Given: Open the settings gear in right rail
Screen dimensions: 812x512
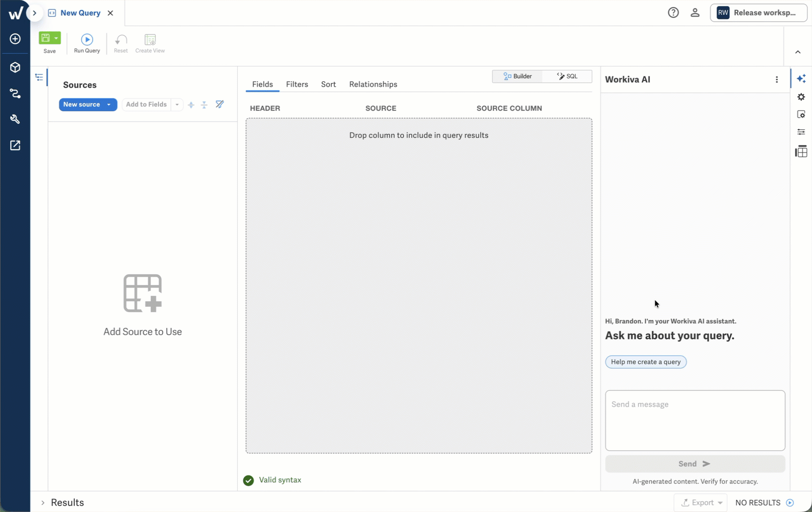Looking at the screenshot, I should [x=801, y=97].
